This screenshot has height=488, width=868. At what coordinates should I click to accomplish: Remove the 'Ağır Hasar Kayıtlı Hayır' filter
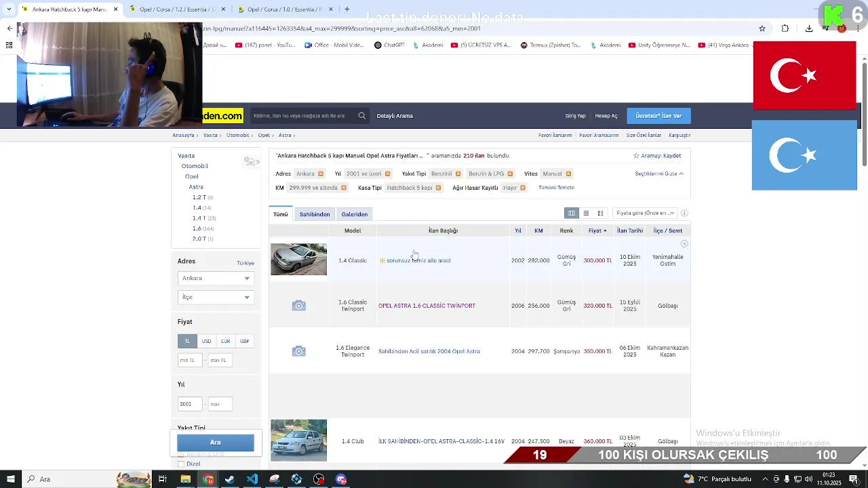click(x=523, y=188)
